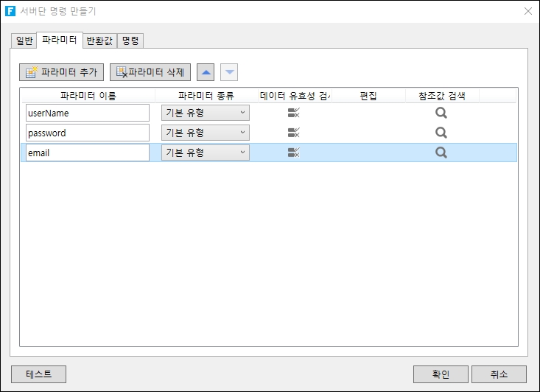Switch to the 반환값 tab

99,41
